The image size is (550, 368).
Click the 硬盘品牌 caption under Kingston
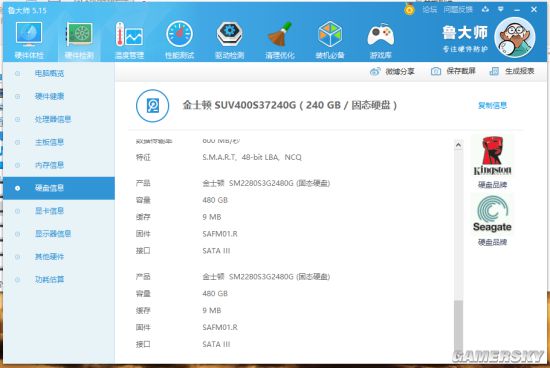click(x=492, y=185)
